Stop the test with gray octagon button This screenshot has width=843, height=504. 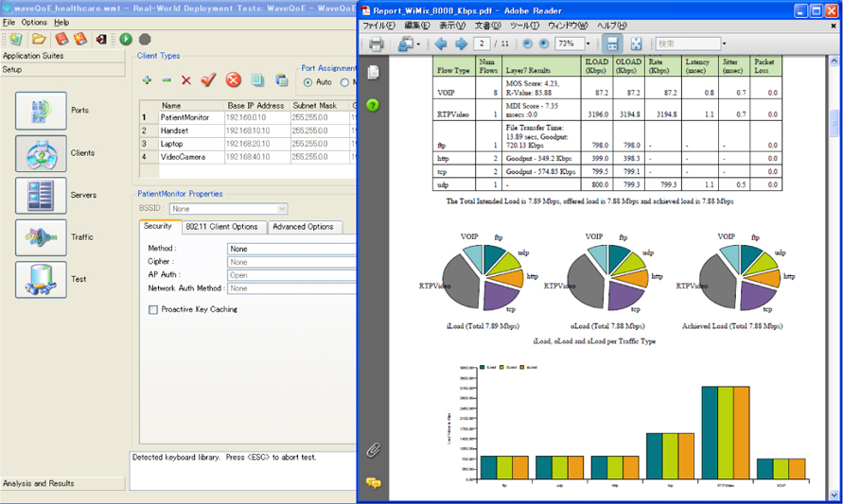point(145,39)
